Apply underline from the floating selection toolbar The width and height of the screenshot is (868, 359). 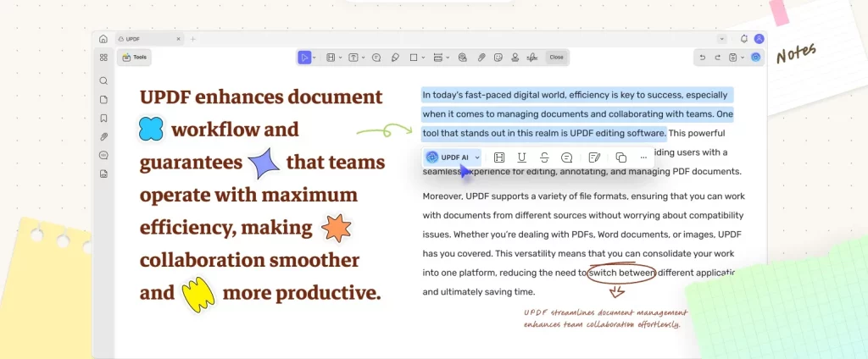pos(521,157)
